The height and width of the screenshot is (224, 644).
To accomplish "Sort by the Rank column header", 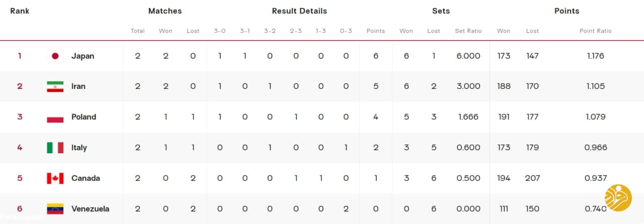I will point(20,11).
